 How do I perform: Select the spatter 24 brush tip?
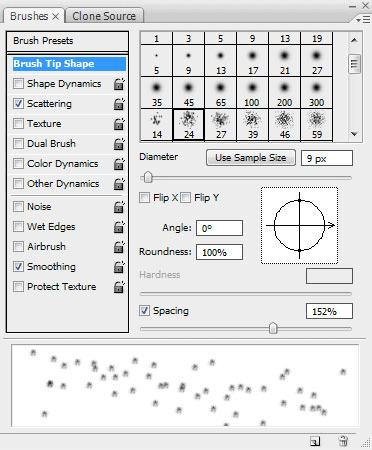coord(188,125)
